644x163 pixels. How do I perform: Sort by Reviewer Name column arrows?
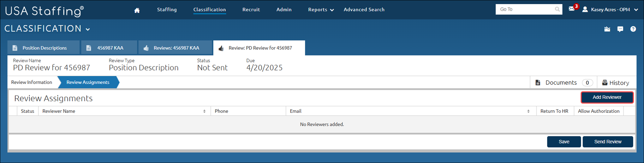[204, 111]
